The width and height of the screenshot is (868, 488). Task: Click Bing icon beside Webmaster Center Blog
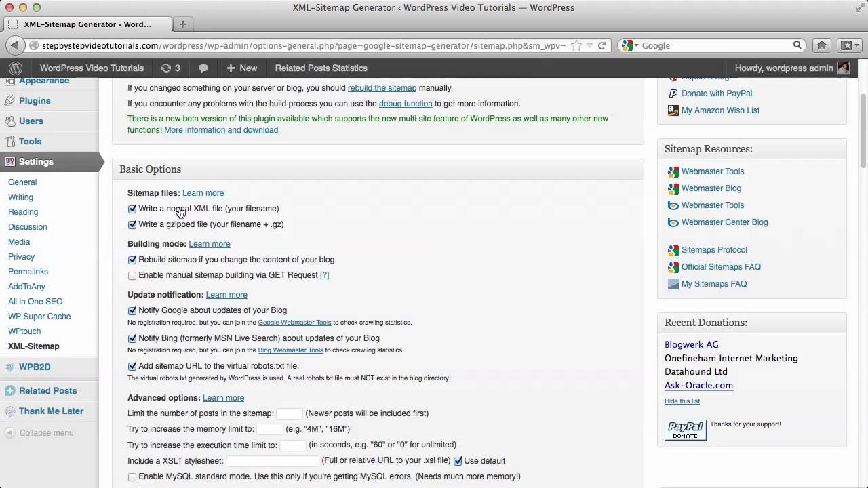(x=673, y=222)
